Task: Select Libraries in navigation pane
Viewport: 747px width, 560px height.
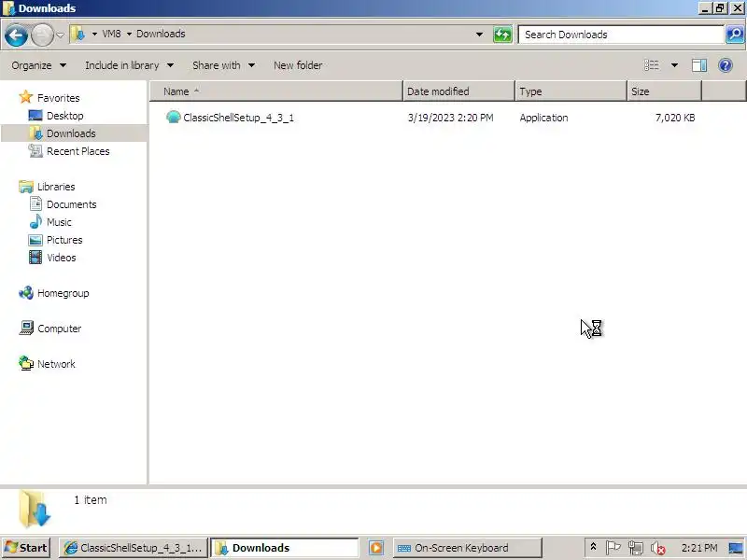Action: coord(56,187)
